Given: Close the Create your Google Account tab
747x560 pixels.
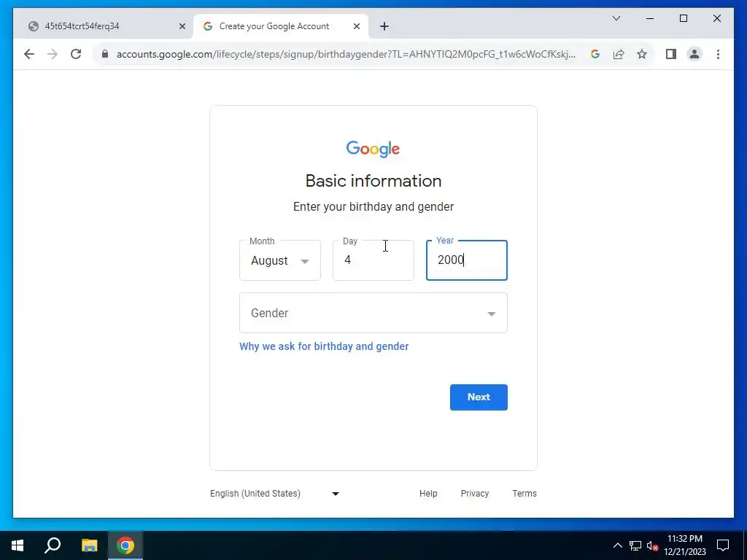Looking at the screenshot, I should pos(356,27).
